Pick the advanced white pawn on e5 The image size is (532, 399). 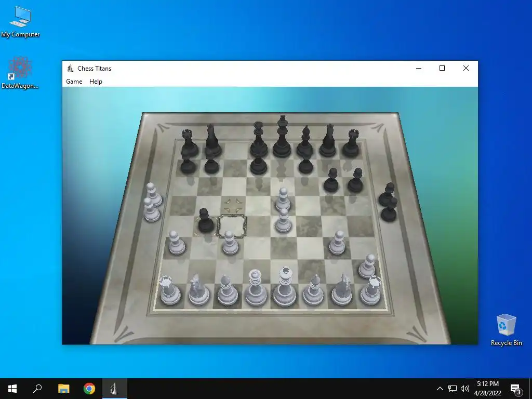coord(283,199)
